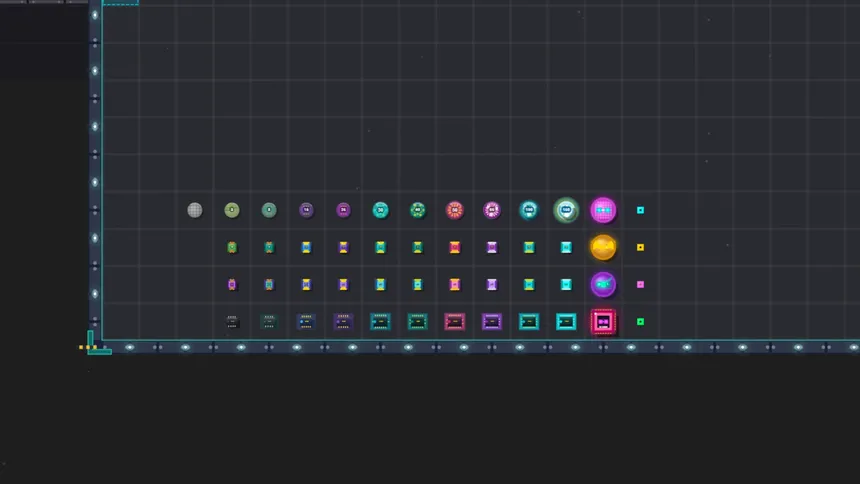Click the teal corner marker at the wall junction
The image size is (860, 484).
pyautogui.click(x=94, y=345)
